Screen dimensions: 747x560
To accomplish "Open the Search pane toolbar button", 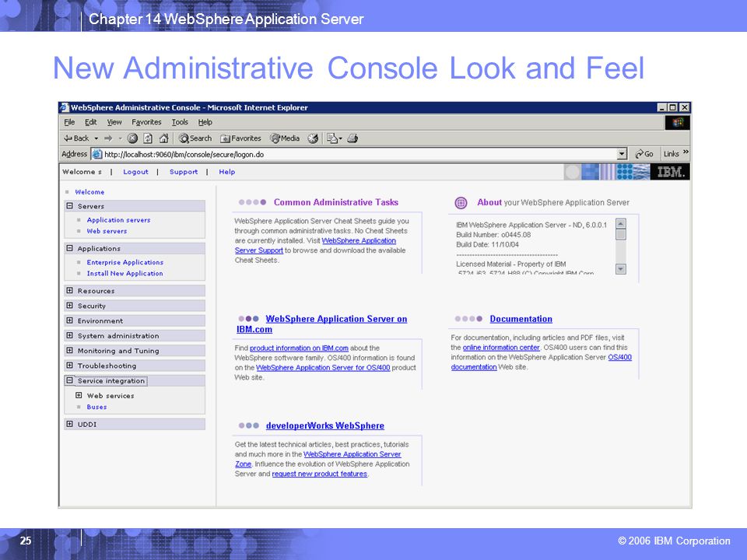I will (x=195, y=138).
